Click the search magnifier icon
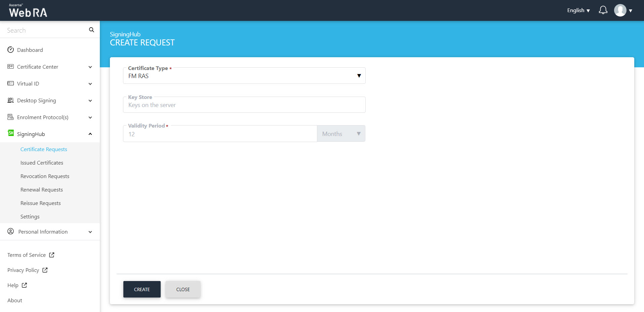 click(x=91, y=30)
